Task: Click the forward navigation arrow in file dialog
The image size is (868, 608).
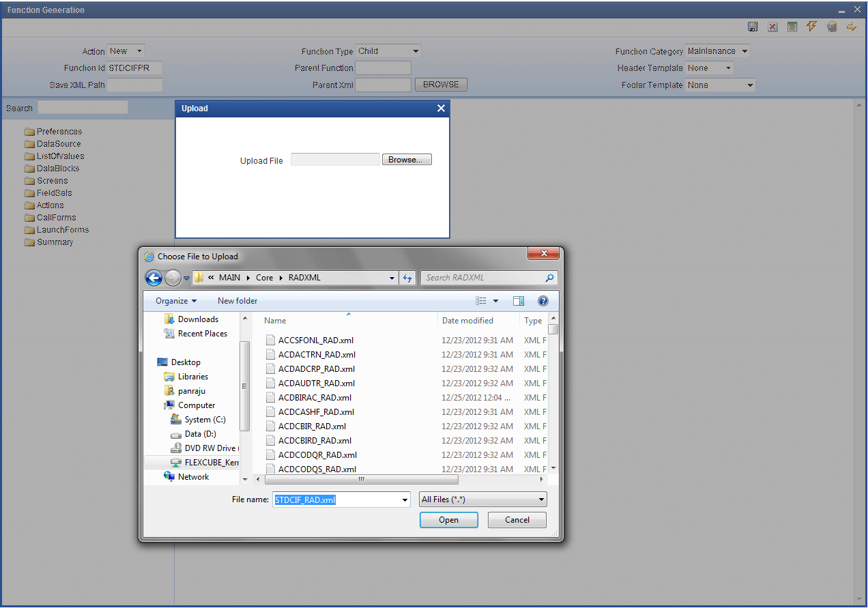Action: [x=173, y=278]
